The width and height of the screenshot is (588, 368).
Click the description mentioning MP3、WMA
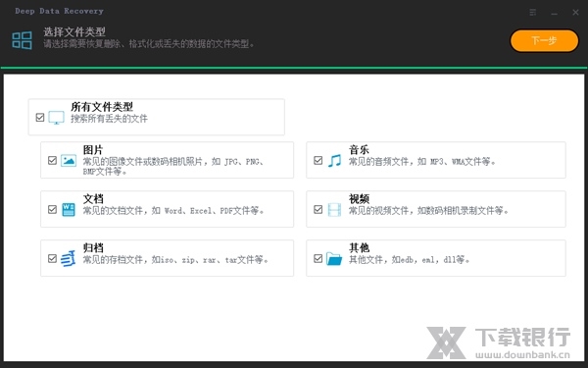tap(422, 162)
